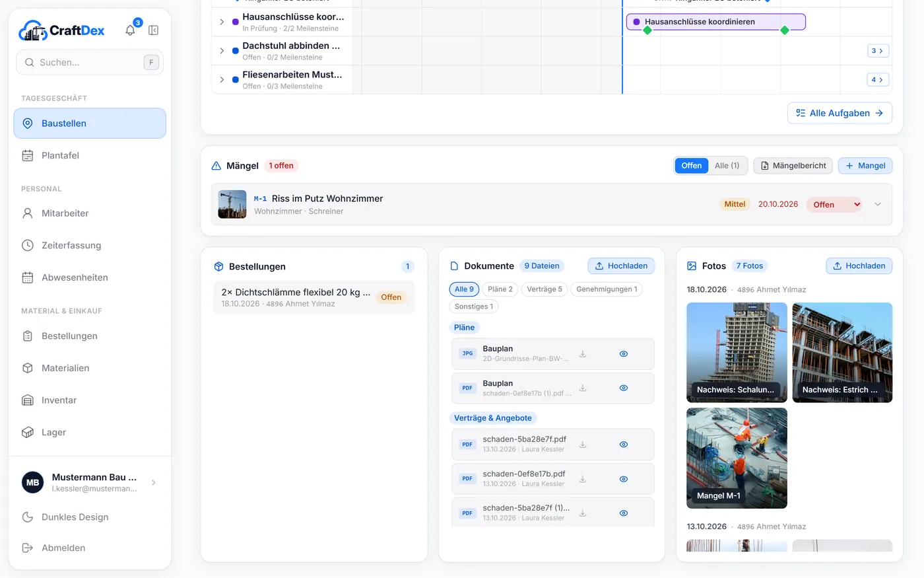
Task: Click the CraftDex logo
Action: click(x=62, y=30)
